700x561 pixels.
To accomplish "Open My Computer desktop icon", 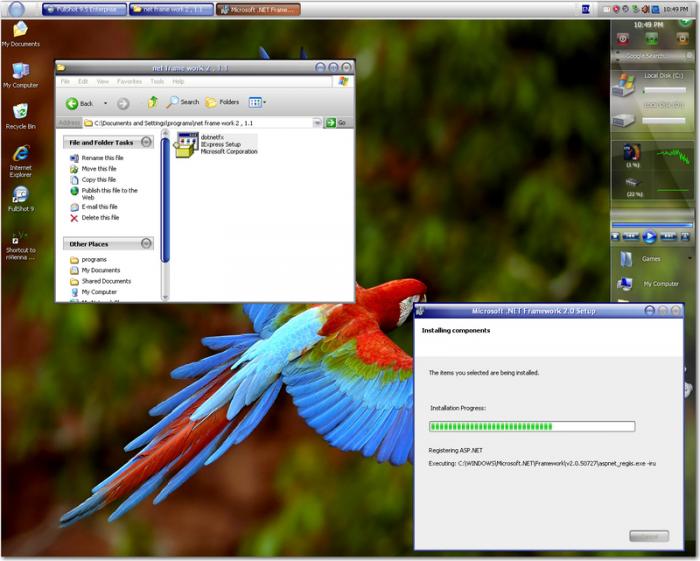I will pyautogui.click(x=21, y=75).
